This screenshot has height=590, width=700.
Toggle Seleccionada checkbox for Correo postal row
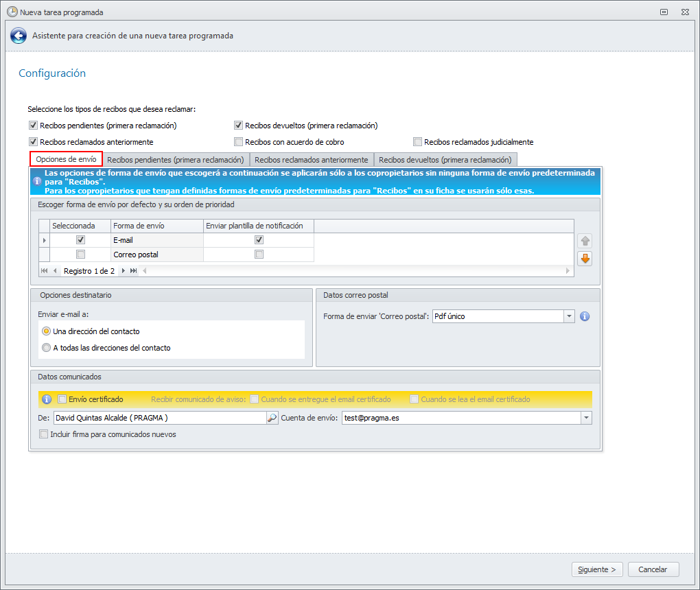pos(80,255)
